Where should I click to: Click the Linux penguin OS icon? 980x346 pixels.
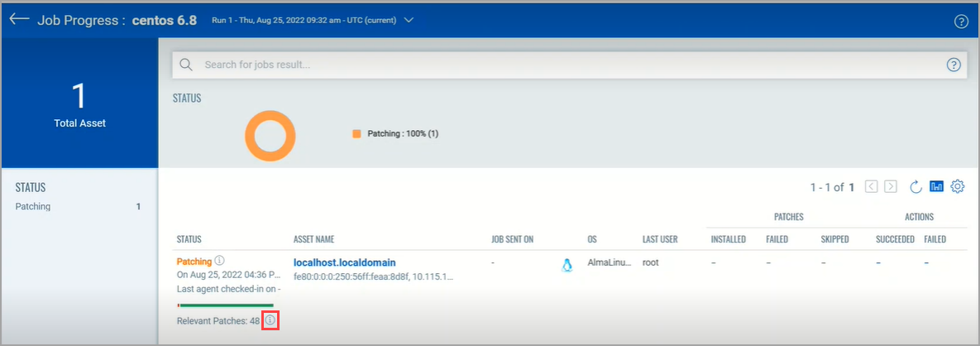(566, 265)
